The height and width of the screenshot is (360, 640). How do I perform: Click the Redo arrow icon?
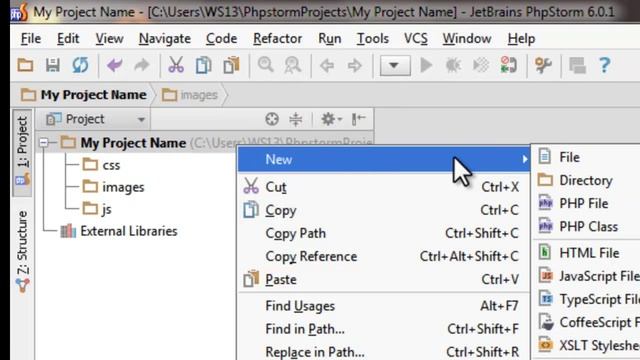(x=142, y=65)
